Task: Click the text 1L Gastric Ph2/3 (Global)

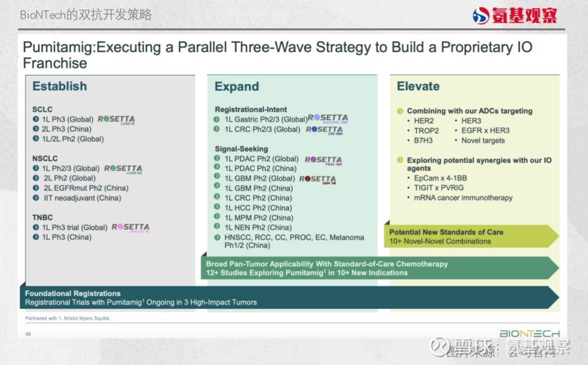Action: point(266,120)
